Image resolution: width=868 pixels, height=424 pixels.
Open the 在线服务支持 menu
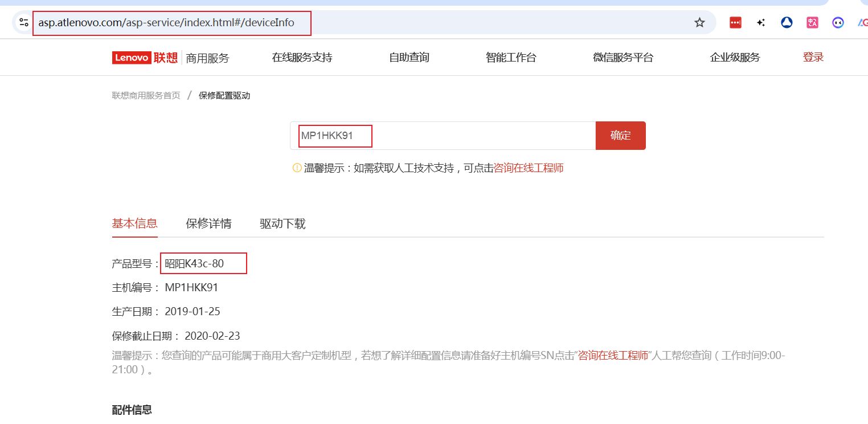[302, 58]
